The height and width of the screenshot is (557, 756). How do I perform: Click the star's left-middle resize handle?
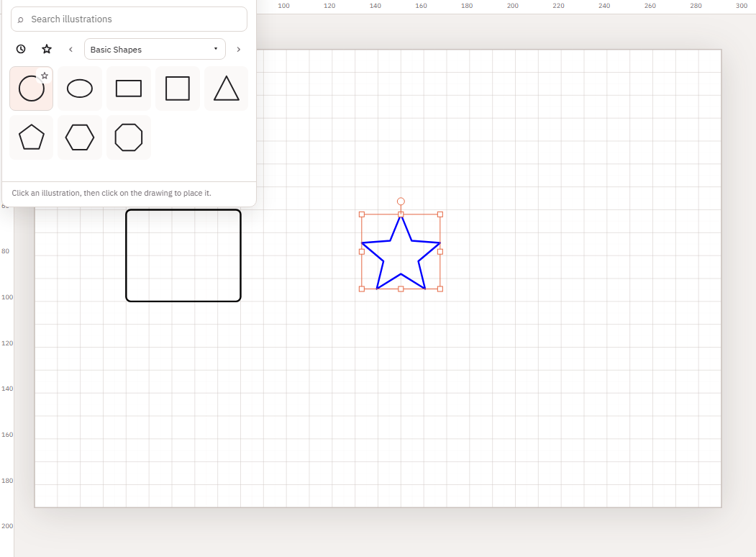click(362, 252)
